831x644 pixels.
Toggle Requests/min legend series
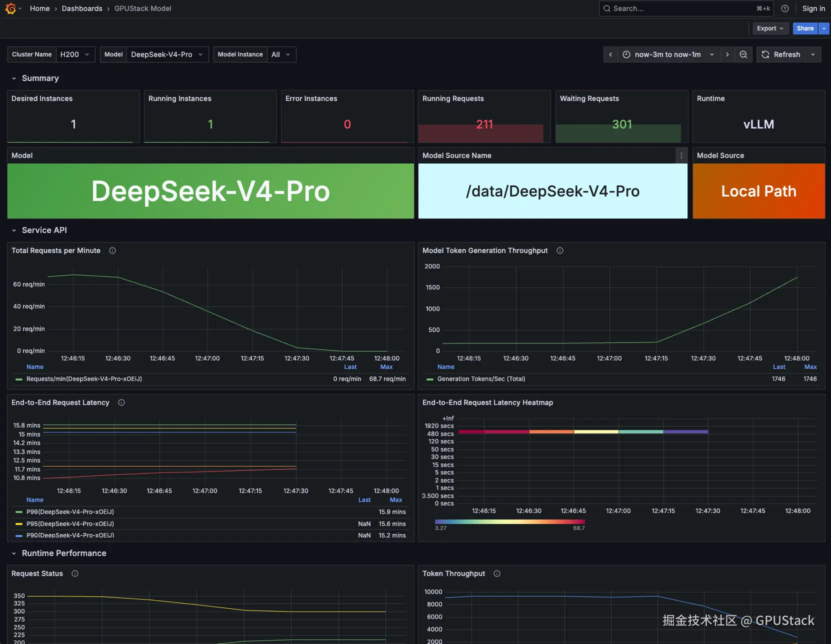pyautogui.click(x=84, y=379)
